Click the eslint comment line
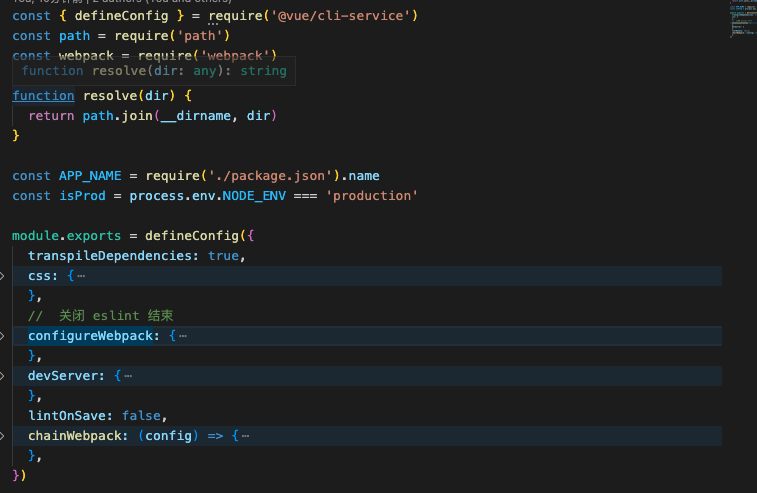 point(100,316)
